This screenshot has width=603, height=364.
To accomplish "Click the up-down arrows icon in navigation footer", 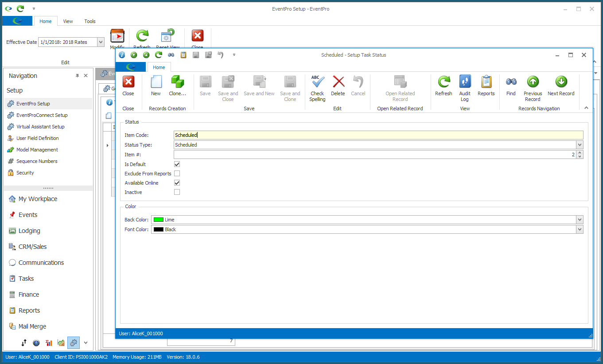I will (x=24, y=342).
